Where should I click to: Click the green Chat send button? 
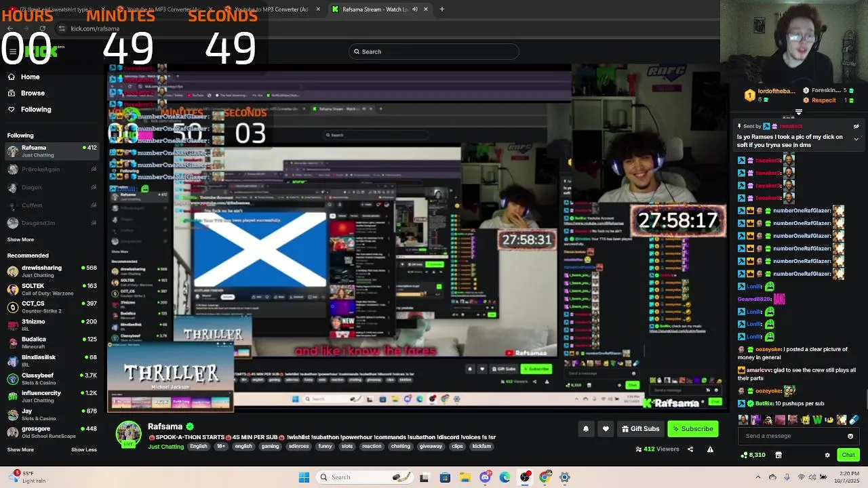(848, 455)
